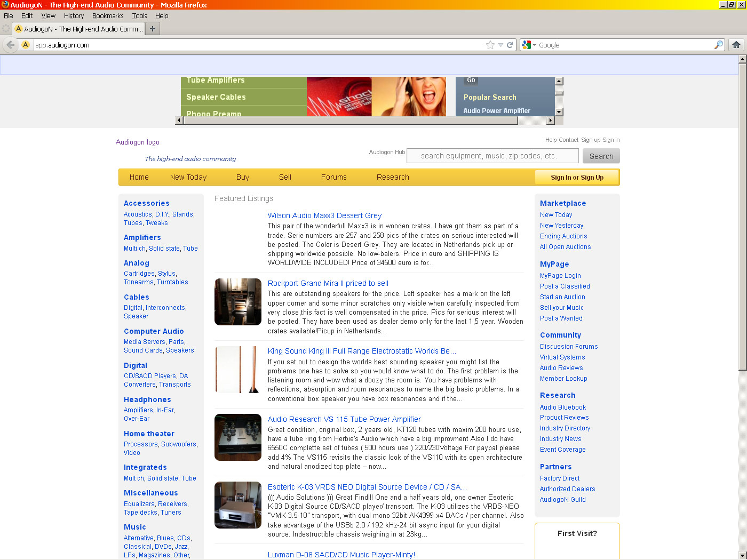
Task: Click the banner's horizontal scroll left arrow
Action: [x=179, y=121]
